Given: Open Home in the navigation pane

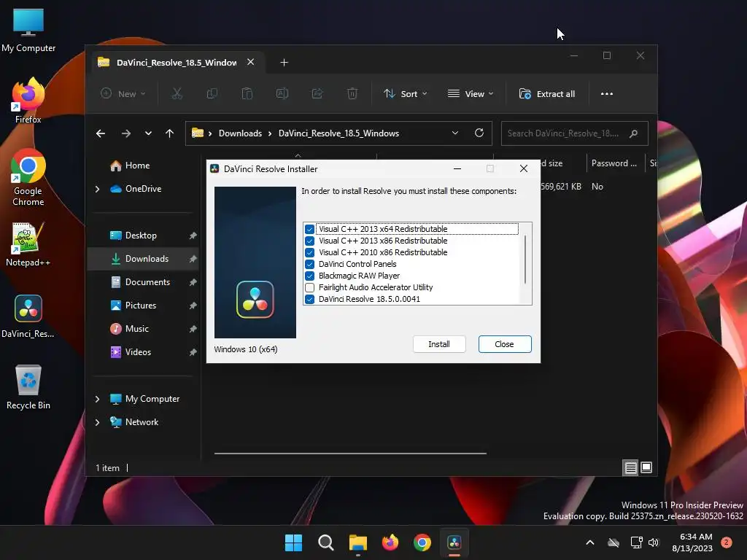Looking at the screenshot, I should 138,166.
